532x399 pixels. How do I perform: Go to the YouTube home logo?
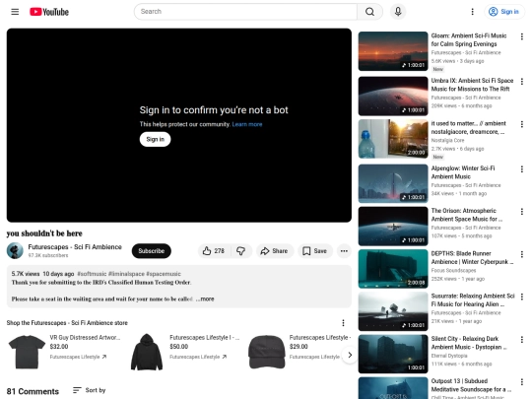point(49,12)
